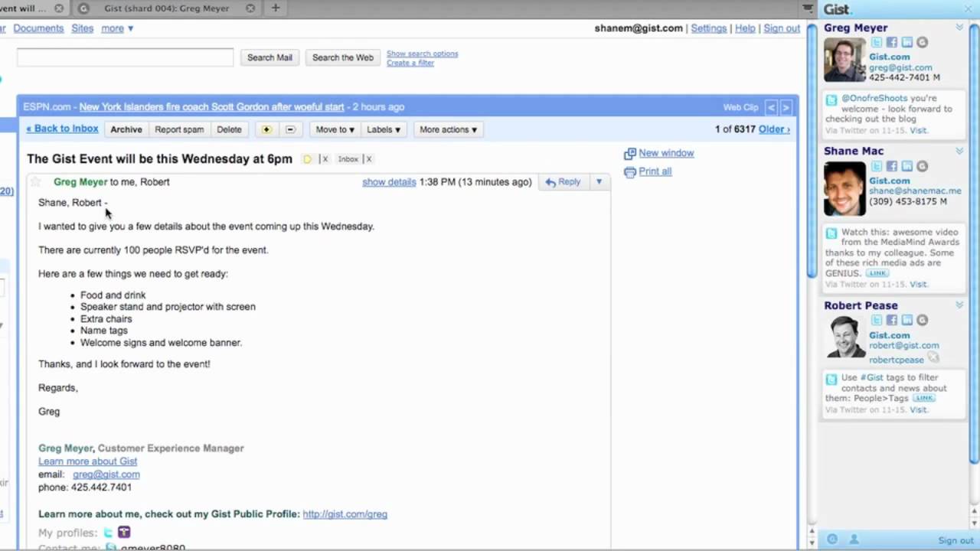
Task: Open Shane Mac's Facebook profile icon
Action: point(892,166)
